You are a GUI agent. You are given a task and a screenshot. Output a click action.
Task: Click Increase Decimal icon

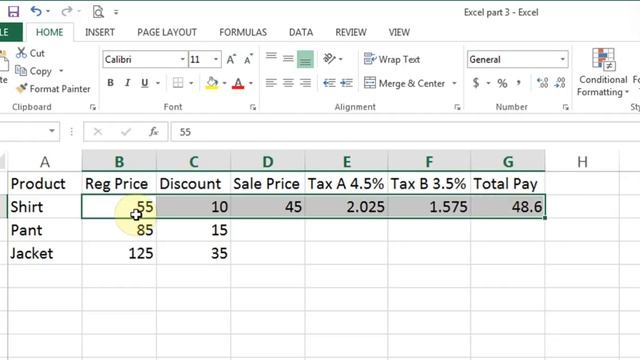pos(542,83)
